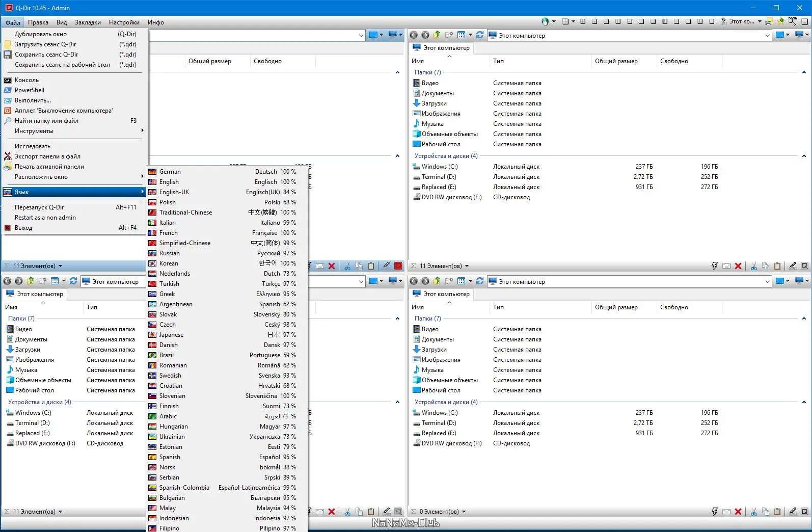
Task: Collapse 'Устройства и диски (4)' group in bottom-right pane
Action: tap(804, 402)
